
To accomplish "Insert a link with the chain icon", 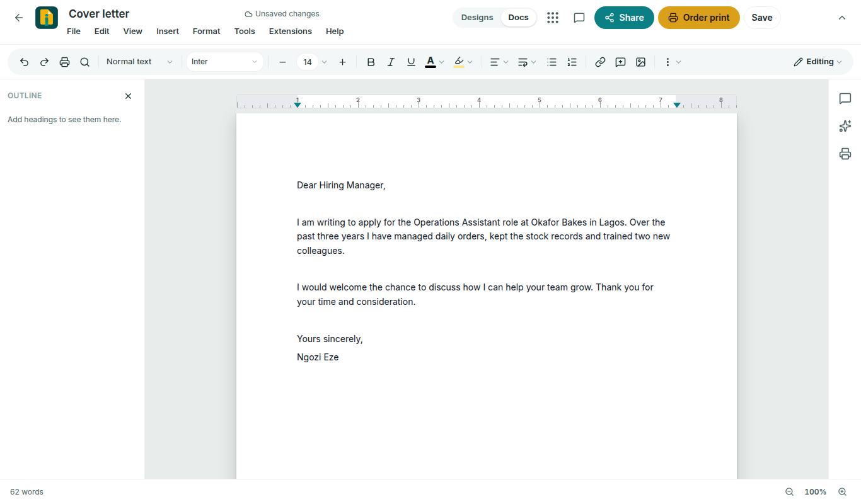I will 600,62.
